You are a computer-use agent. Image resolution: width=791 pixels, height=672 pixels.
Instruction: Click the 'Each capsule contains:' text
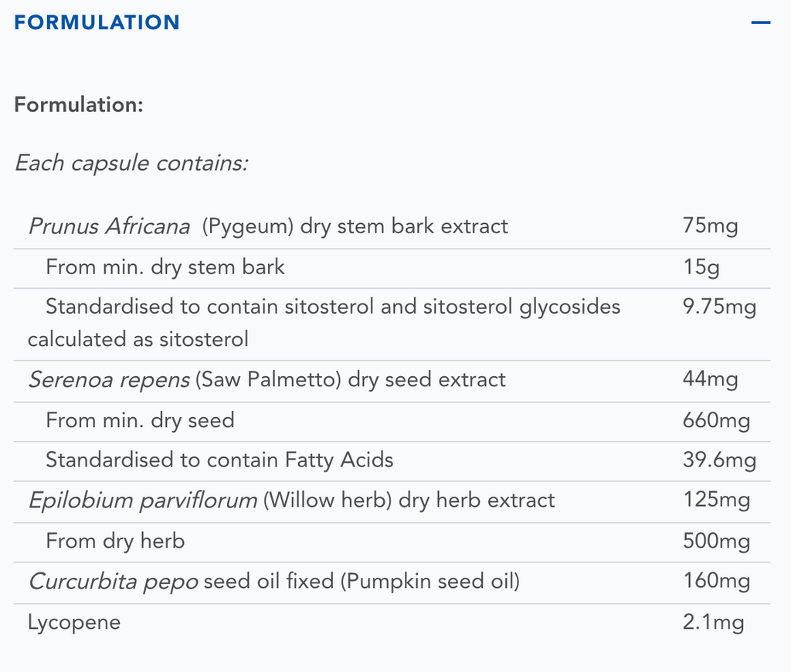pyautogui.click(x=131, y=164)
